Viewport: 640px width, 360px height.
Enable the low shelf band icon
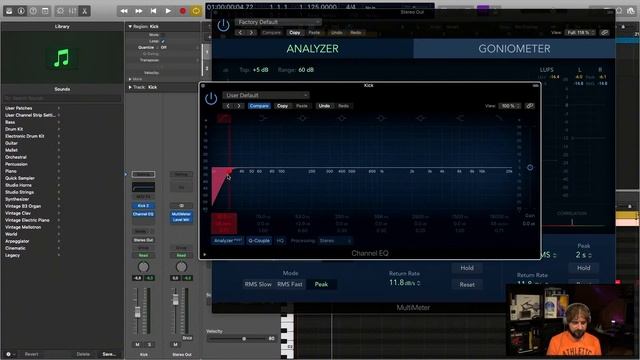(x=263, y=118)
